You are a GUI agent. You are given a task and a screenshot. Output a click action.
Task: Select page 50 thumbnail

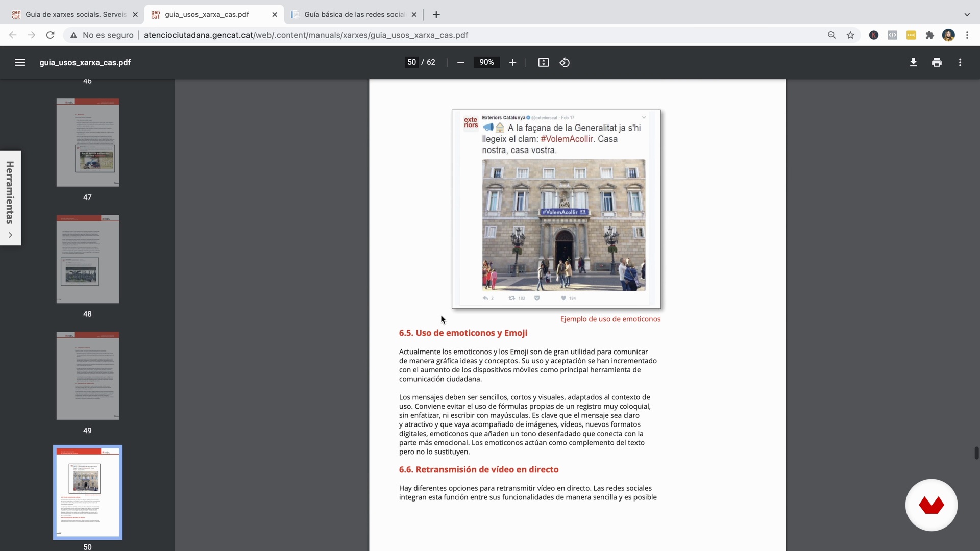[x=88, y=492]
